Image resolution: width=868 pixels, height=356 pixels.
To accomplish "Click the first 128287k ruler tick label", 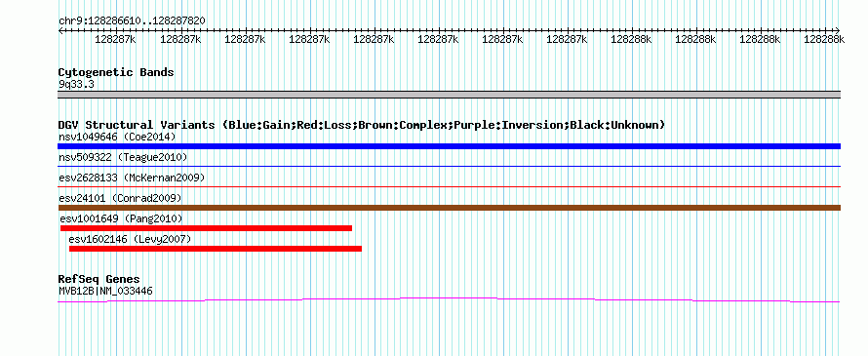I will 115,39.
